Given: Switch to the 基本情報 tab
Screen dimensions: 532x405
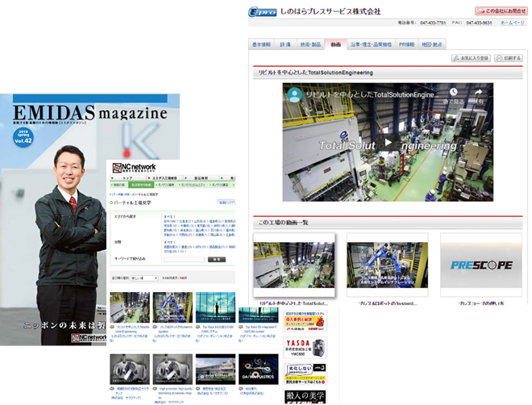Looking at the screenshot, I should [261, 44].
